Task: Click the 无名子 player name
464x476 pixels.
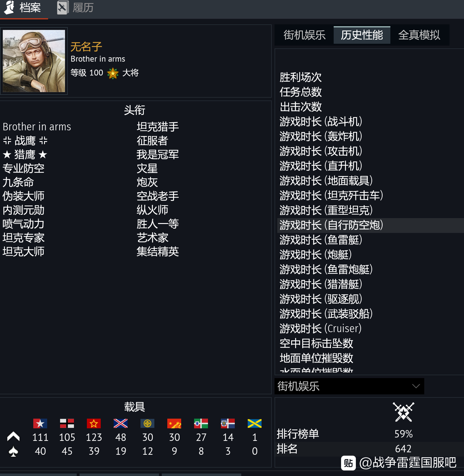Action: click(86, 47)
